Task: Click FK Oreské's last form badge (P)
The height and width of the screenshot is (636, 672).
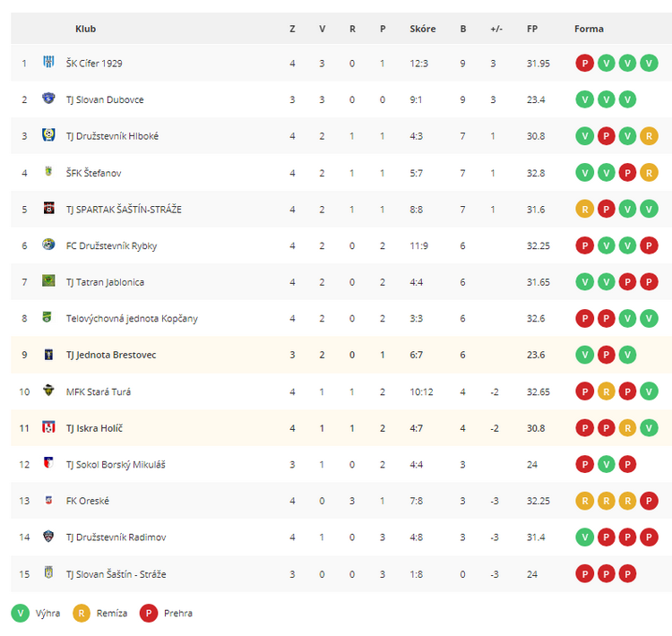Action: (x=649, y=501)
